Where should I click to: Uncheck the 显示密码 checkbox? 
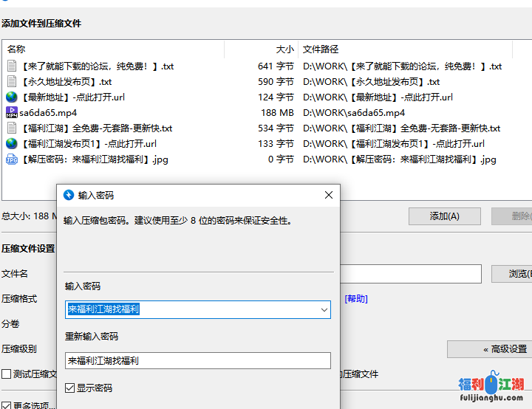point(70,388)
